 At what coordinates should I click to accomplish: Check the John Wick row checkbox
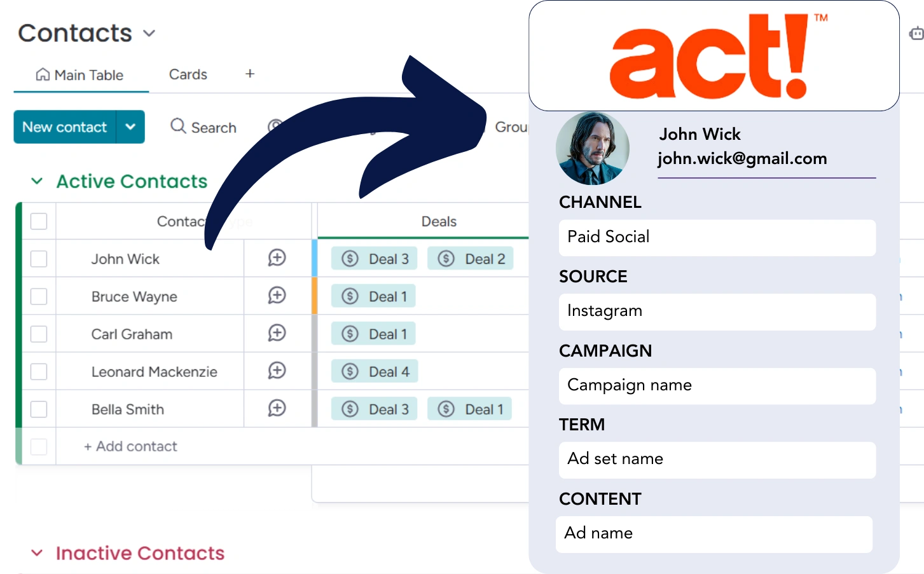pos(39,259)
